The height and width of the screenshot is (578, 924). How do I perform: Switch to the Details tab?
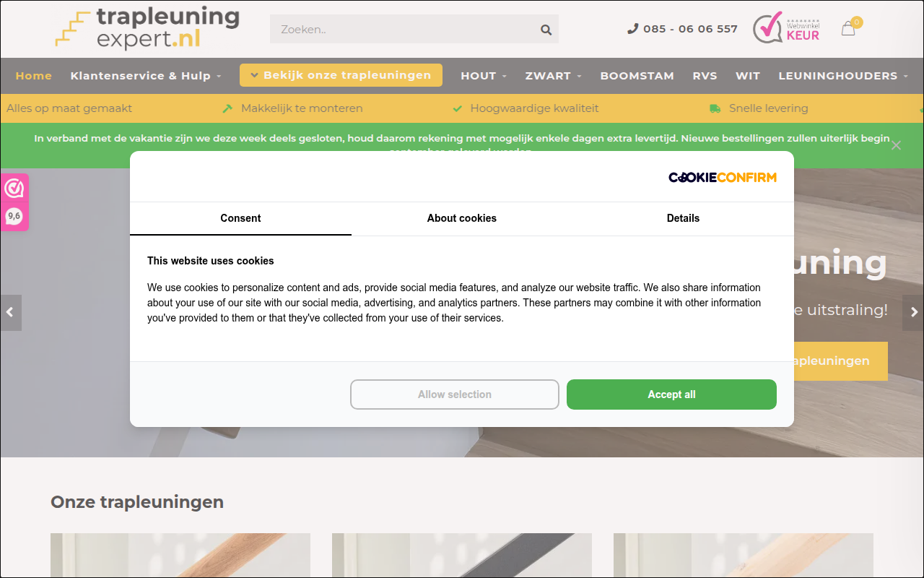pos(683,218)
